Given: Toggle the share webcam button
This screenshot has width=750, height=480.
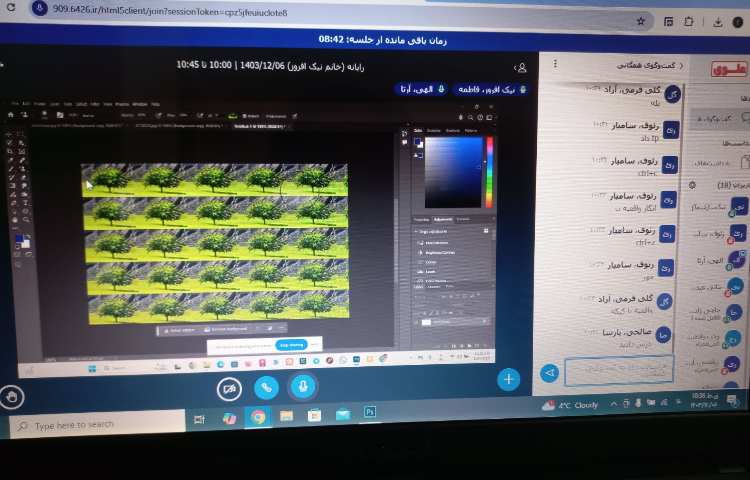Looking at the screenshot, I should click(229, 389).
